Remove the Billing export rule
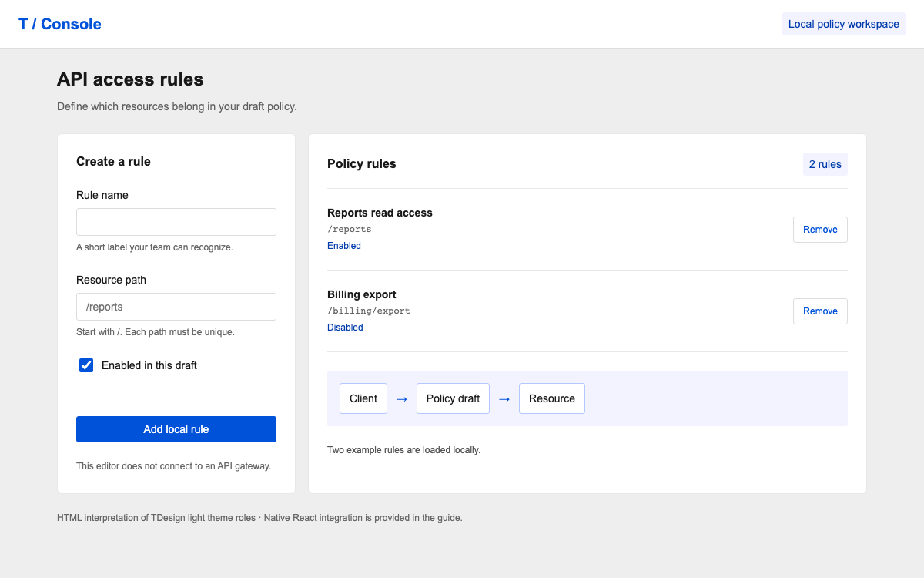The width and height of the screenshot is (924, 578). [820, 311]
